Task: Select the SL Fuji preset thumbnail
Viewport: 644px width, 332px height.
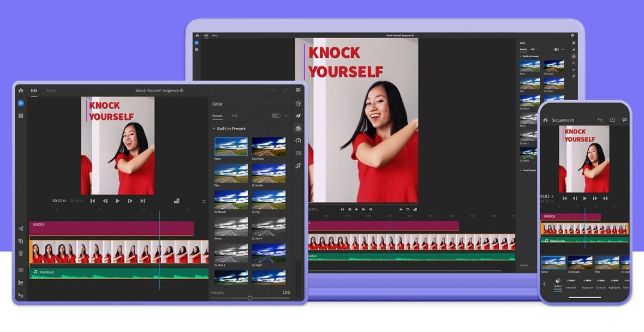Action: point(267,199)
